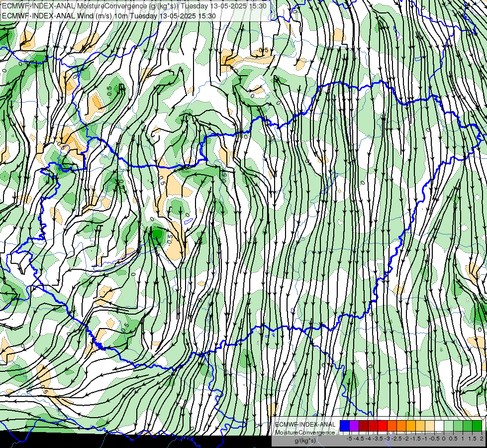Click the legend tick label -4.5
The width and height of the screenshot is (487, 448).
(359, 439)
